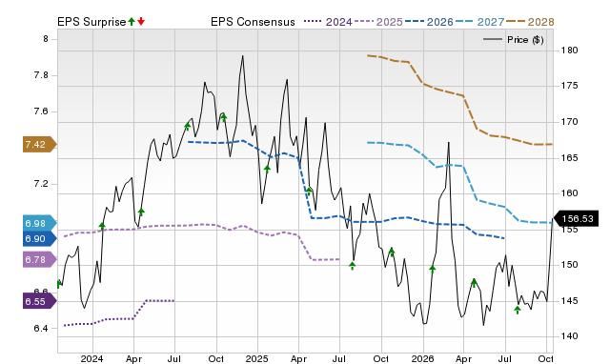Click the 140 price axis label
This screenshot has width=610, height=364.
[570, 336]
